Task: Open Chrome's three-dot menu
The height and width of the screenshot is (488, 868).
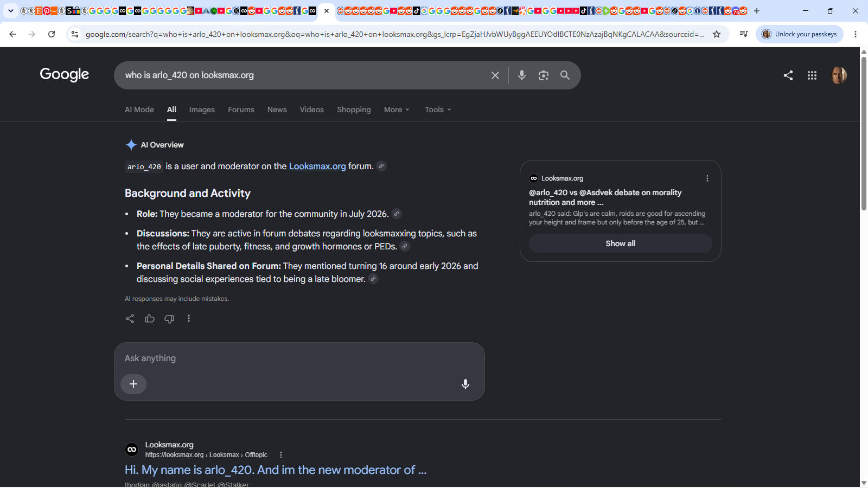Action: coord(856,34)
